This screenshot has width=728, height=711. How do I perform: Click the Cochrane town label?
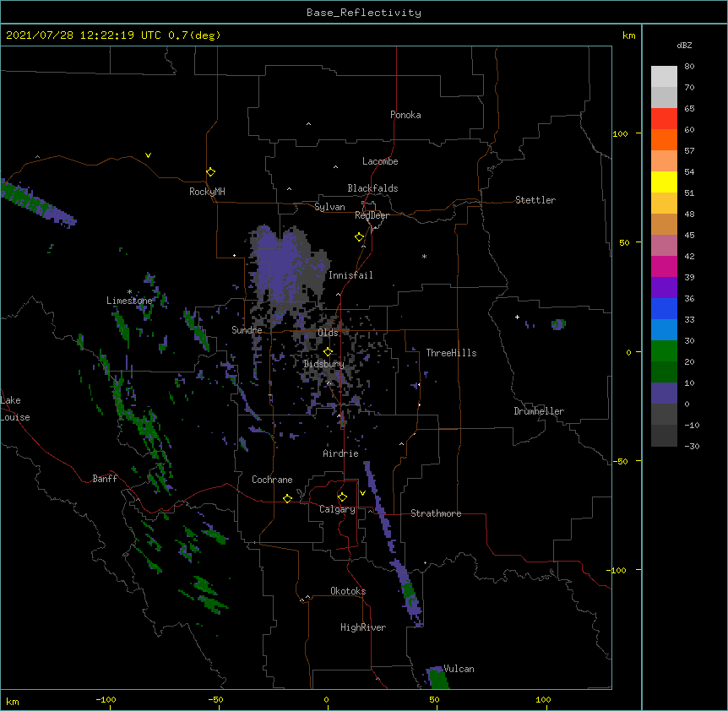[272, 480]
